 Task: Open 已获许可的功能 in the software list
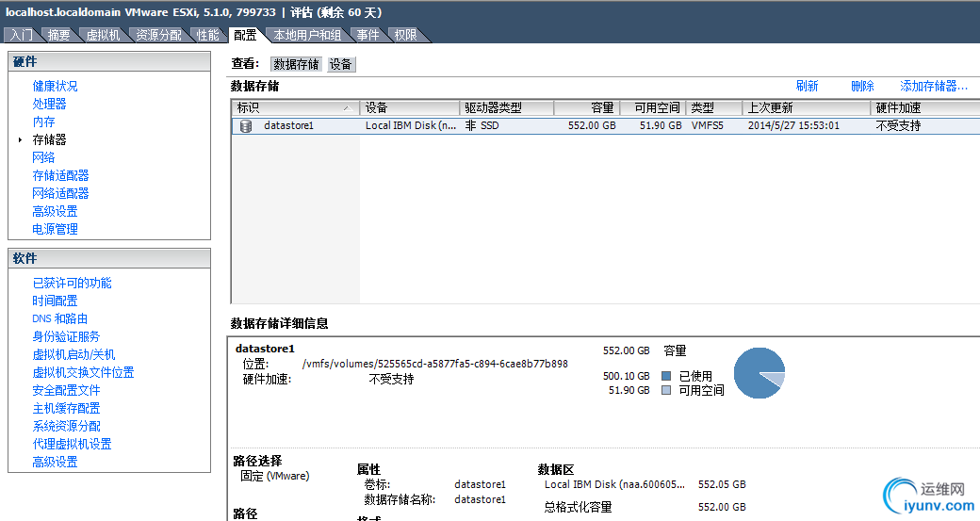[x=72, y=283]
